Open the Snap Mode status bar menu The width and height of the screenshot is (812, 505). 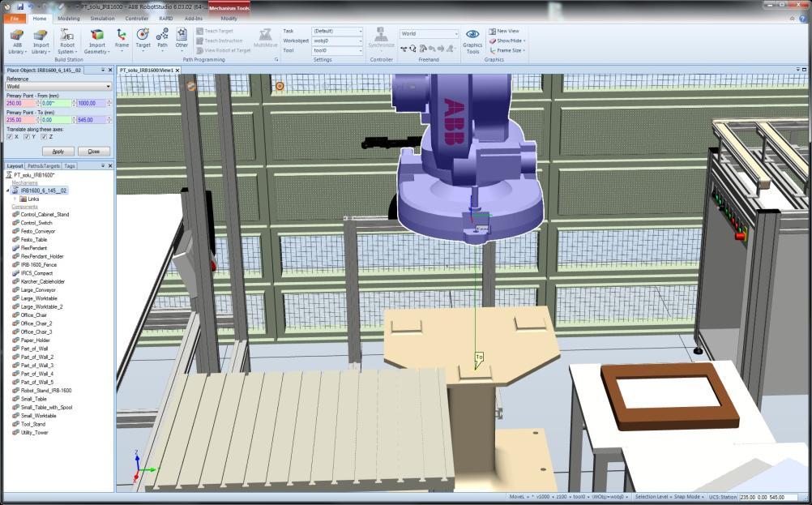coord(688,497)
